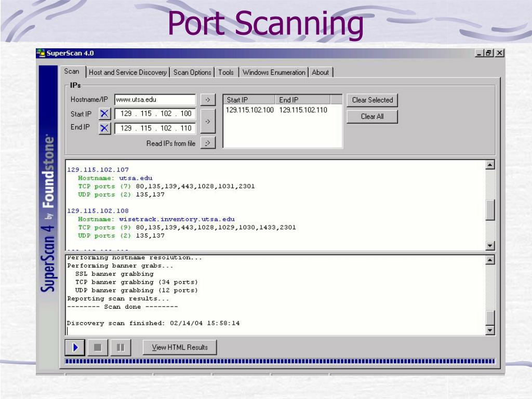Click the 'Discovery scan finished' log line
The width and height of the screenshot is (532, 399).
[153, 323]
